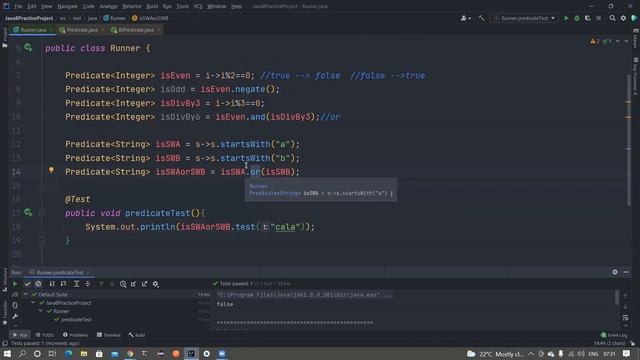
Task: Collapse the Default Suite tree node
Action: 27,294
